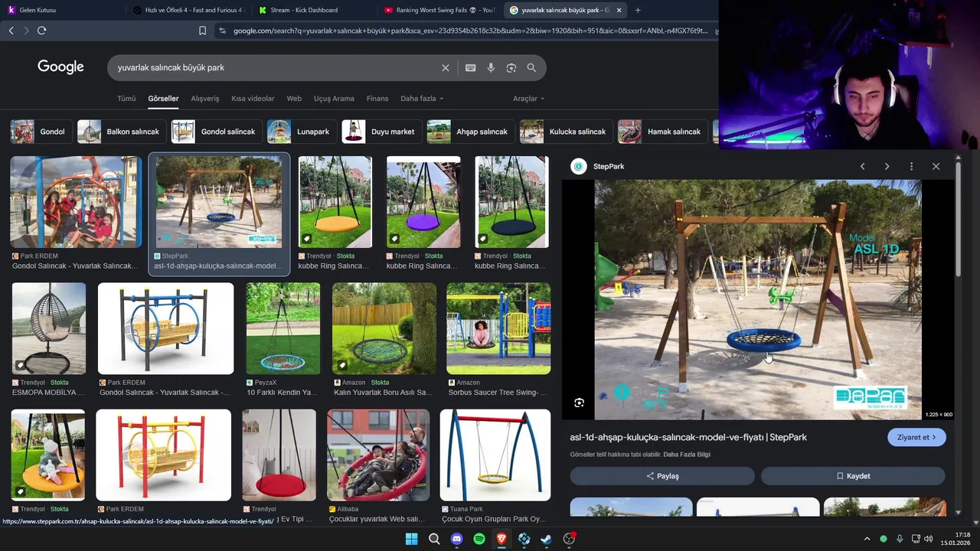Go back to the previous page
The height and width of the screenshot is (551, 980).
pos(11,31)
